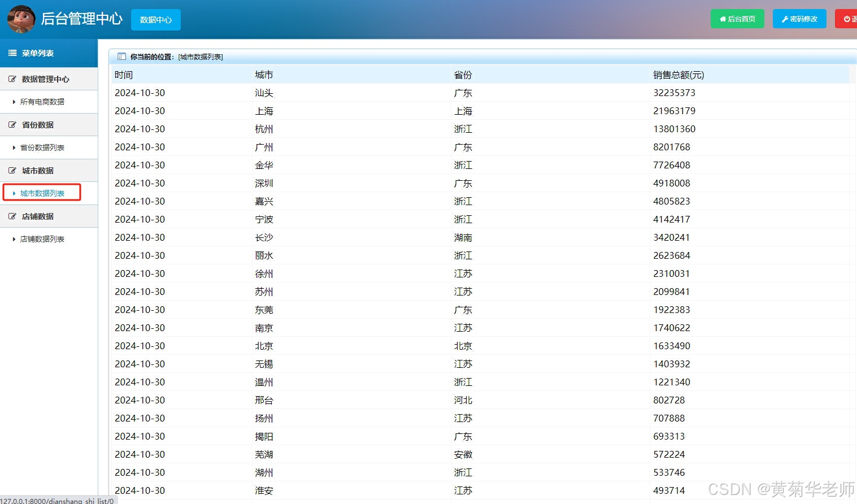Click the 时间 column header
857x504 pixels.
click(124, 75)
